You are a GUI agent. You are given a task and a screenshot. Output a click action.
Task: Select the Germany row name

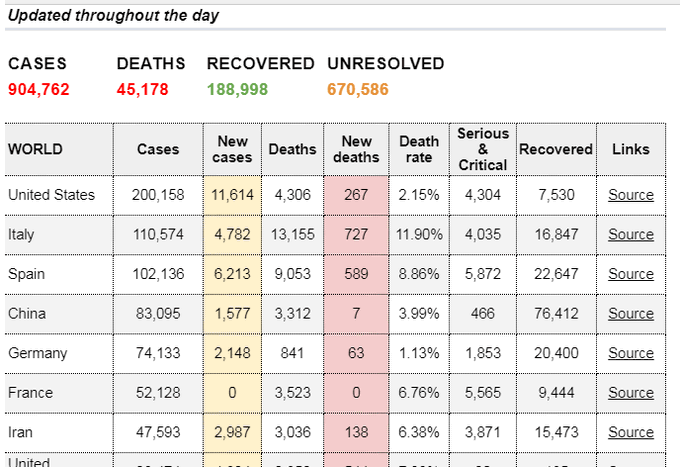[37, 353]
